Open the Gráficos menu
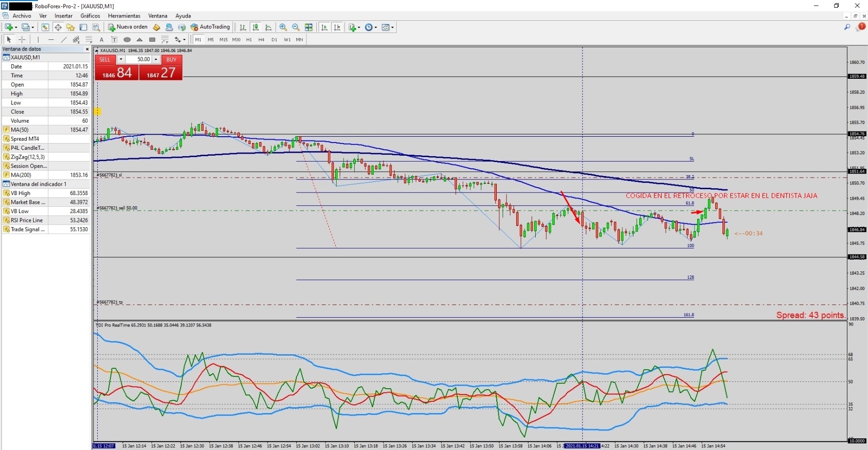Viewport: 868px width, 450px height. 90,16
